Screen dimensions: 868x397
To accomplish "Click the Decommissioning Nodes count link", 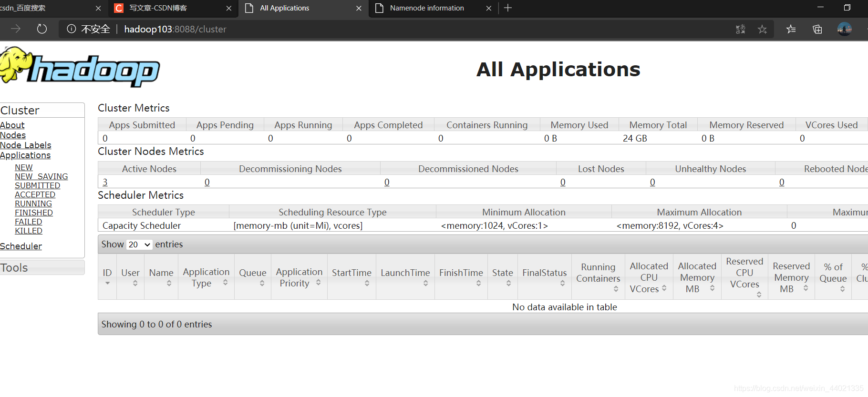I will 207,182.
